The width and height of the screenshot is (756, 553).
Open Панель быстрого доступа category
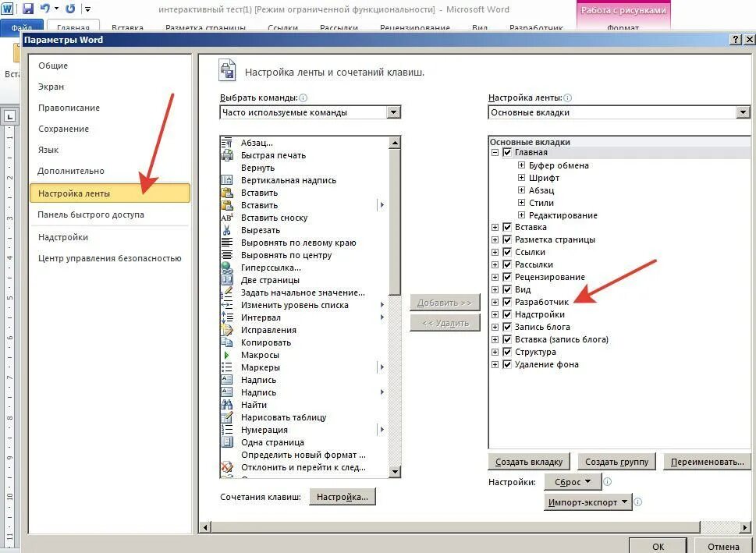click(x=110, y=214)
